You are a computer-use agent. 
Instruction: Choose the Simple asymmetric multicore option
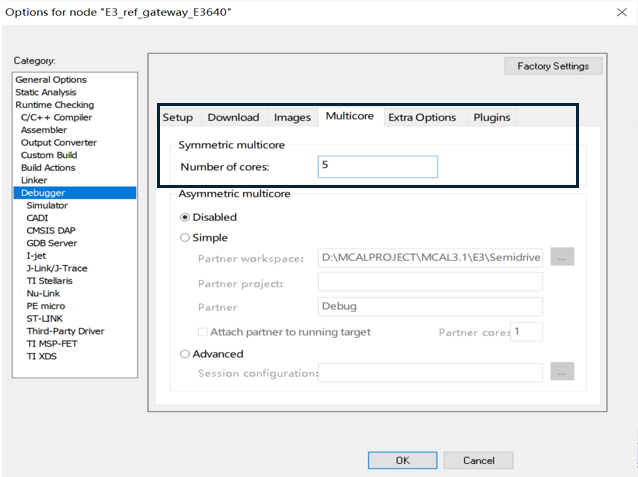coord(185,238)
